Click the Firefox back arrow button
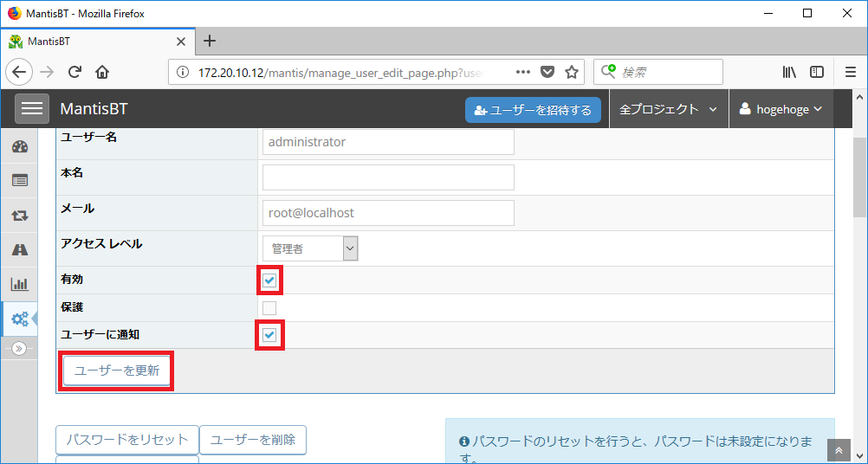Viewport: 868px width, 464px height. [x=19, y=72]
